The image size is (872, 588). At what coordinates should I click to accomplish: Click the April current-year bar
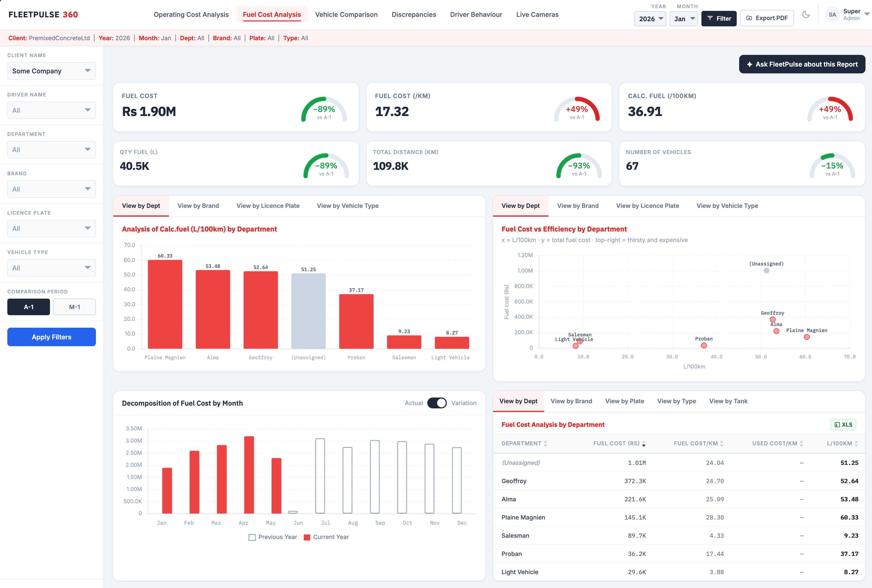[249, 475]
